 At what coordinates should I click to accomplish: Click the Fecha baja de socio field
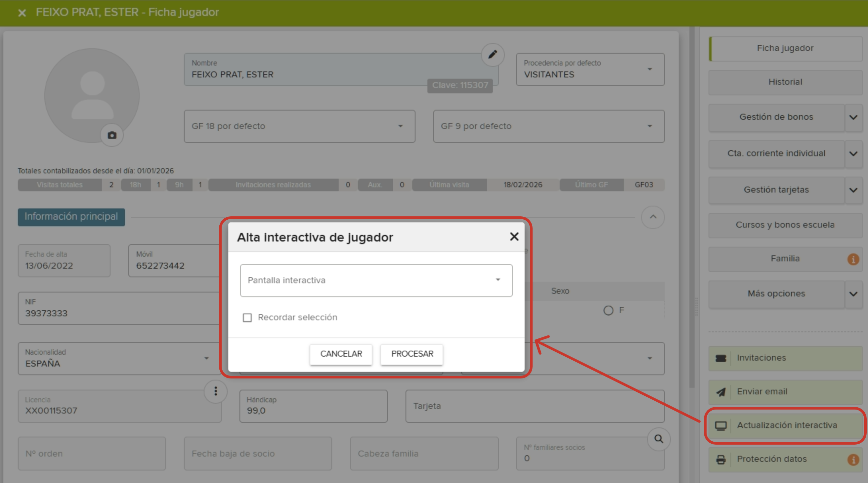tap(258, 454)
